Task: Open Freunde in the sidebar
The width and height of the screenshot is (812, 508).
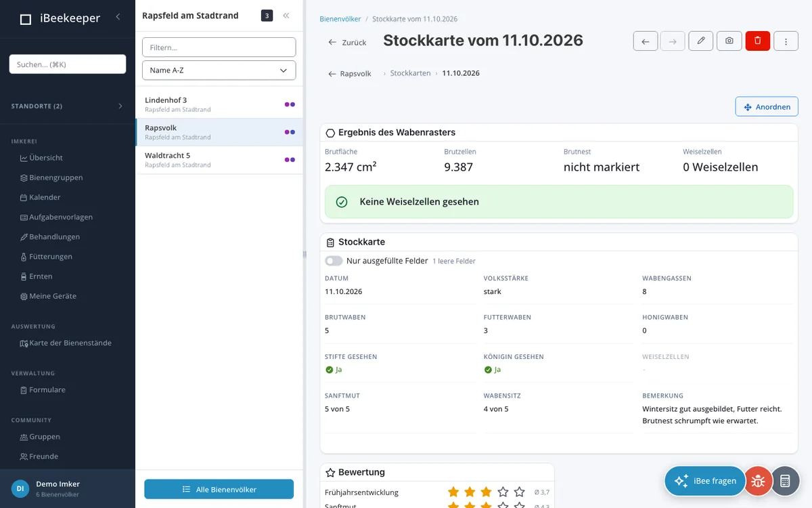Action: coord(39,457)
